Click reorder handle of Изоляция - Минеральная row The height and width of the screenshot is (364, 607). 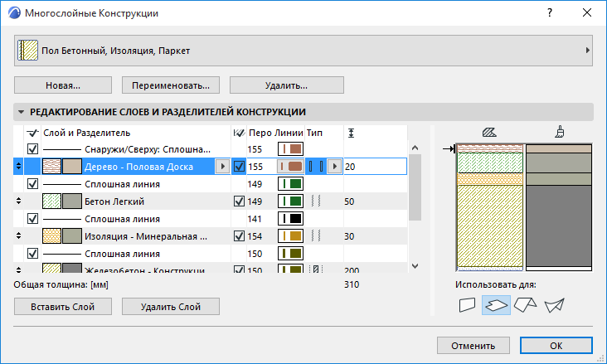pos(18,235)
